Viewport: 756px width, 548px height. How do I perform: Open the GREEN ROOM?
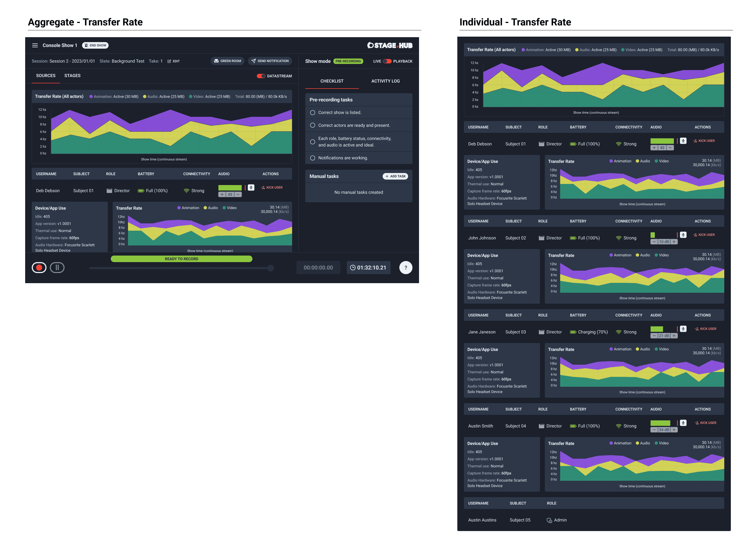[227, 61]
